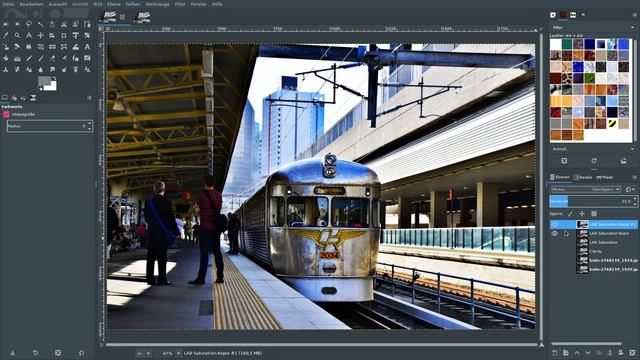This screenshot has height=360, width=640.
Task: Decrease Deckkraft value with down arrow
Action: (x=634, y=203)
